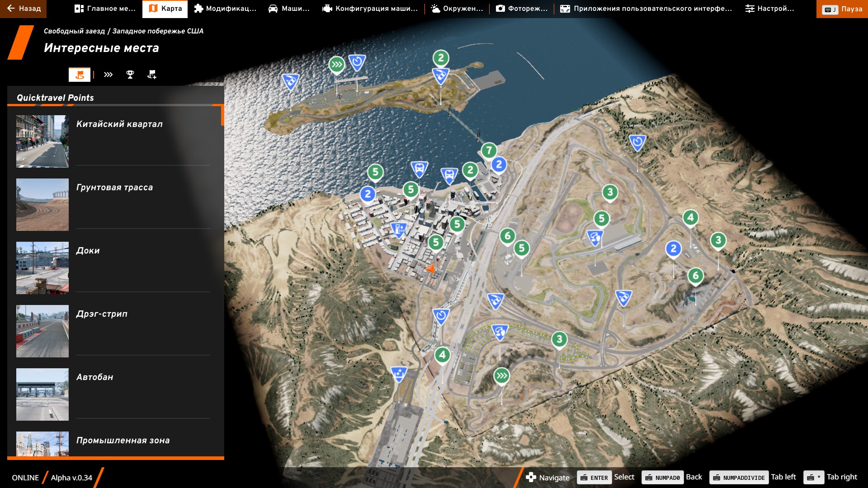Open Приложения пользовательского интерфейса tab

pyautogui.click(x=646, y=9)
